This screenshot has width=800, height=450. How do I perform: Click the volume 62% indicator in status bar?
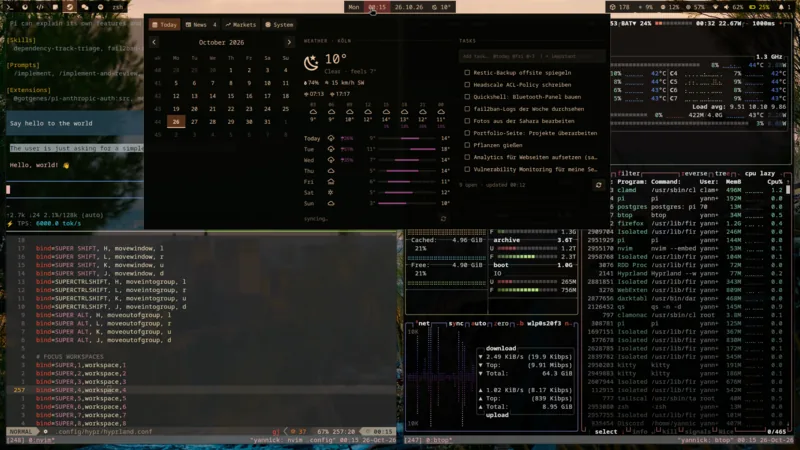click(x=735, y=7)
